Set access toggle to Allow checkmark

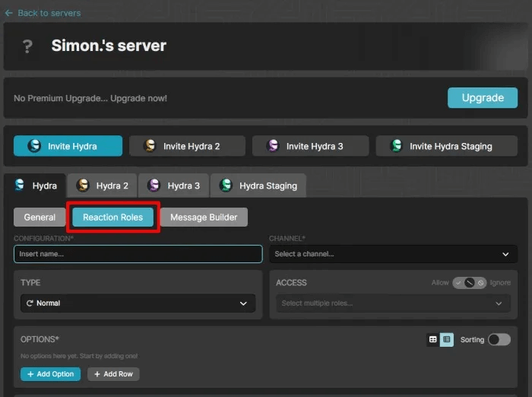click(x=458, y=283)
